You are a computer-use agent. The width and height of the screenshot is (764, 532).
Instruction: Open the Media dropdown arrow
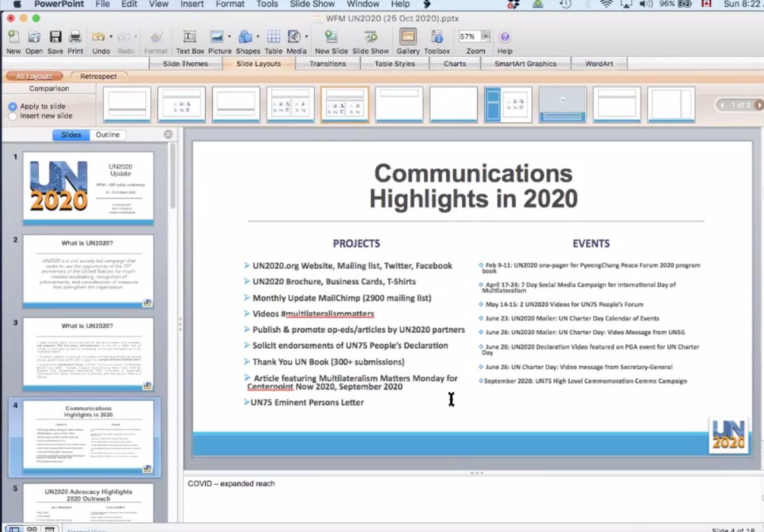click(306, 37)
